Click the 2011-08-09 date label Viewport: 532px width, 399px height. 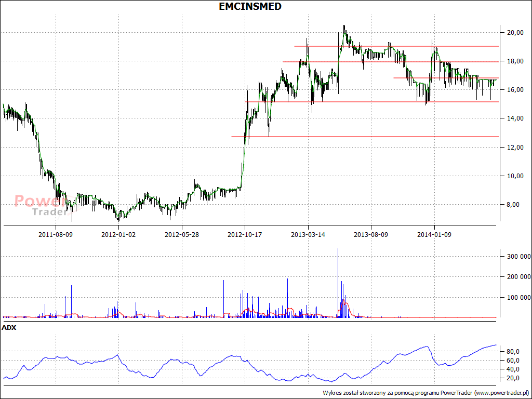(56, 234)
